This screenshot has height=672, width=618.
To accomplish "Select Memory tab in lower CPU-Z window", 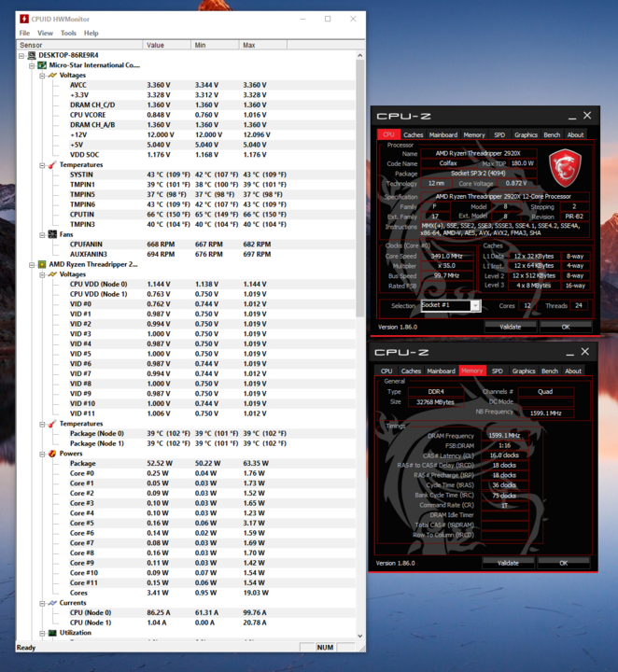I will click(471, 371).
